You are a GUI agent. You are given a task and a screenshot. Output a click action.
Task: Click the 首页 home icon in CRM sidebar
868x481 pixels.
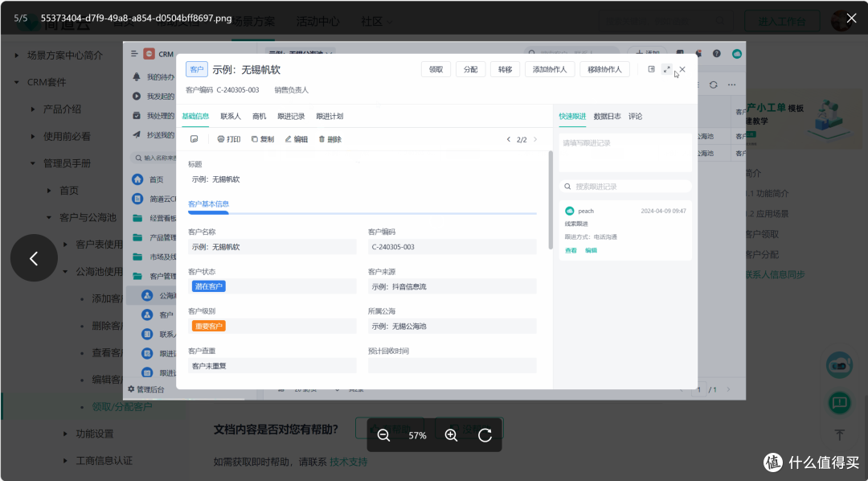137,179
